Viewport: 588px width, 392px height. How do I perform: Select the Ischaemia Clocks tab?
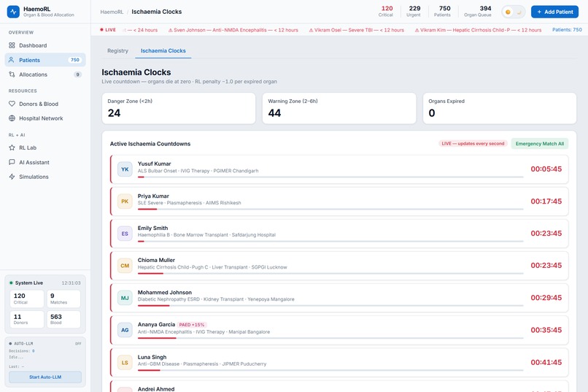tap(163, 50)
